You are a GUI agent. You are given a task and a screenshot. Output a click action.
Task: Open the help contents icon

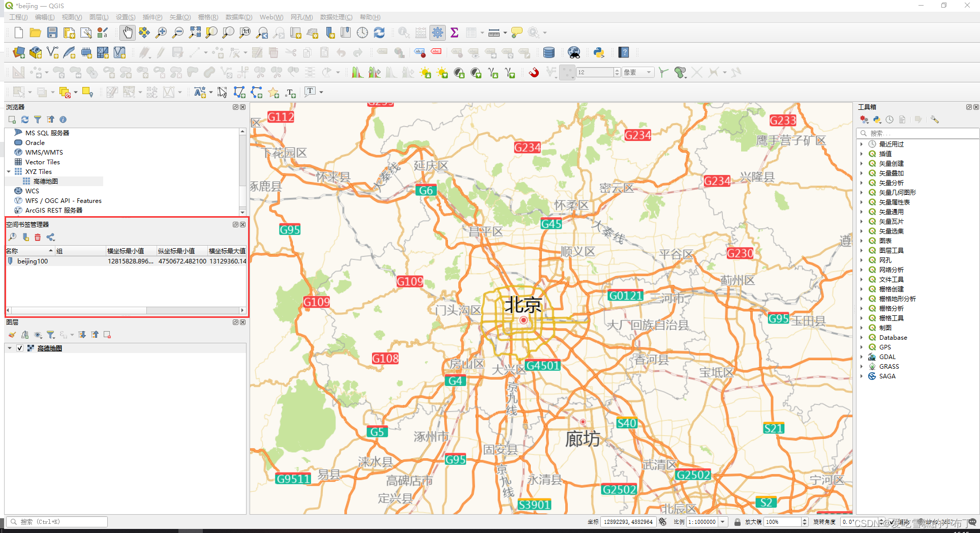point(624,52)
